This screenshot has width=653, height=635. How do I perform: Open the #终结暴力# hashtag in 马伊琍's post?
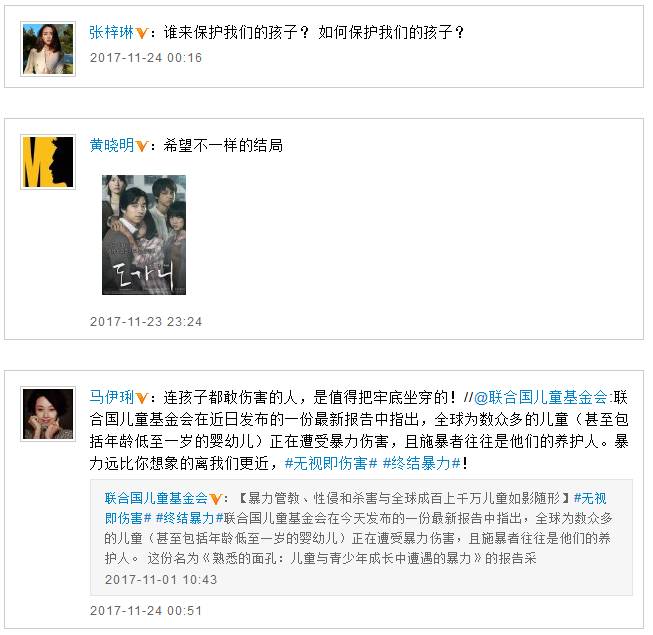[x=421, y=463]
